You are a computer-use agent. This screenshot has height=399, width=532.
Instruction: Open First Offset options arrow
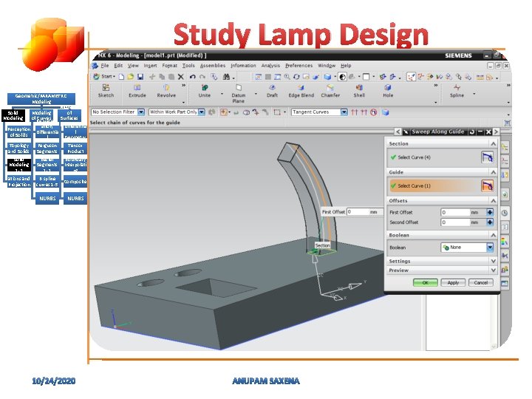click(490, 212)
